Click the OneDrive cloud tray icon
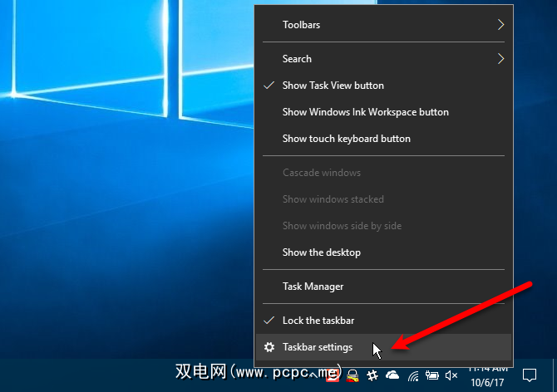The height and width of the screenshot is (392, 557). pyautogui.click(x=392, y=375)
